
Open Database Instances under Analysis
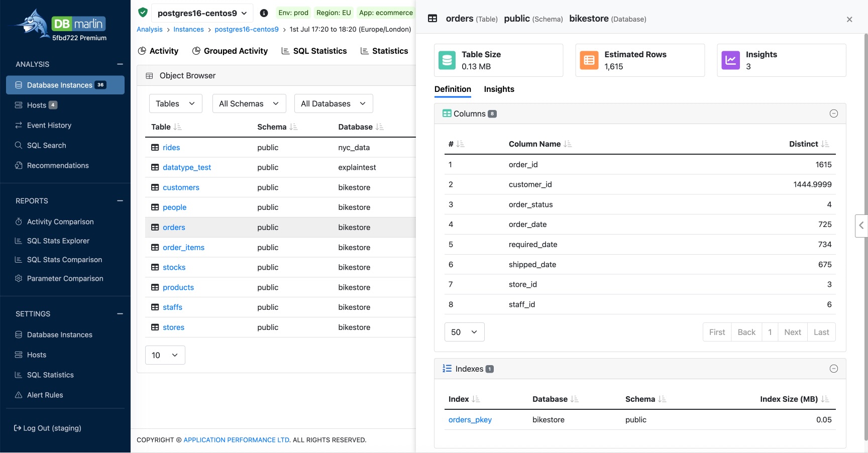(x=65, y=85)
